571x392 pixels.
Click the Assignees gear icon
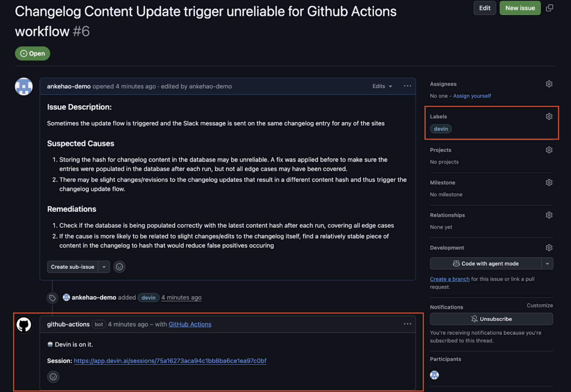pyautogui.click(x=549, y=84)
